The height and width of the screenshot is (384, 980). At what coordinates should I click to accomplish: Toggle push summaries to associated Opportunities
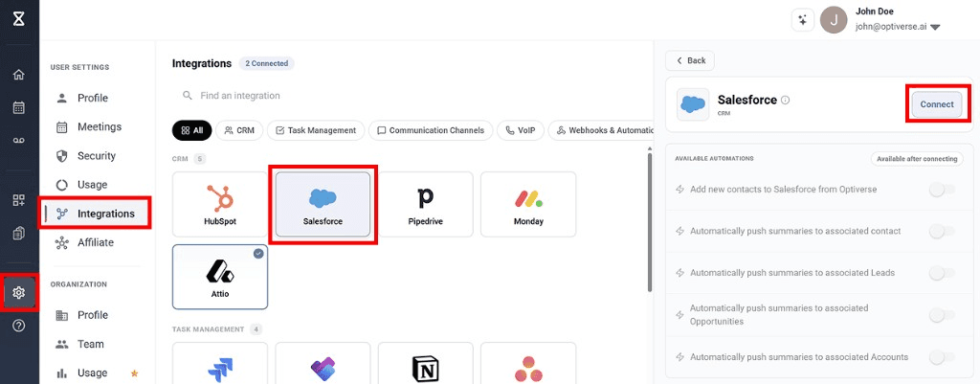(942, 315)
